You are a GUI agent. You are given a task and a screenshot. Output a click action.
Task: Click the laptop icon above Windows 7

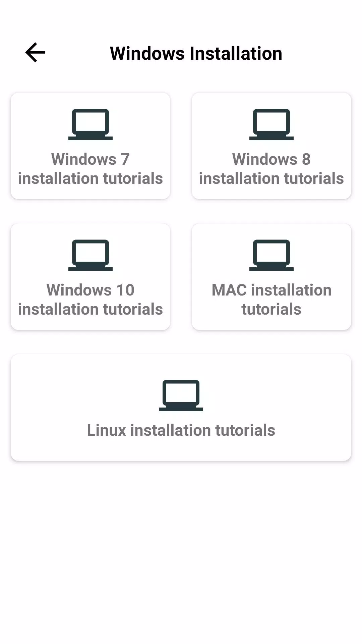click(90, 124)
